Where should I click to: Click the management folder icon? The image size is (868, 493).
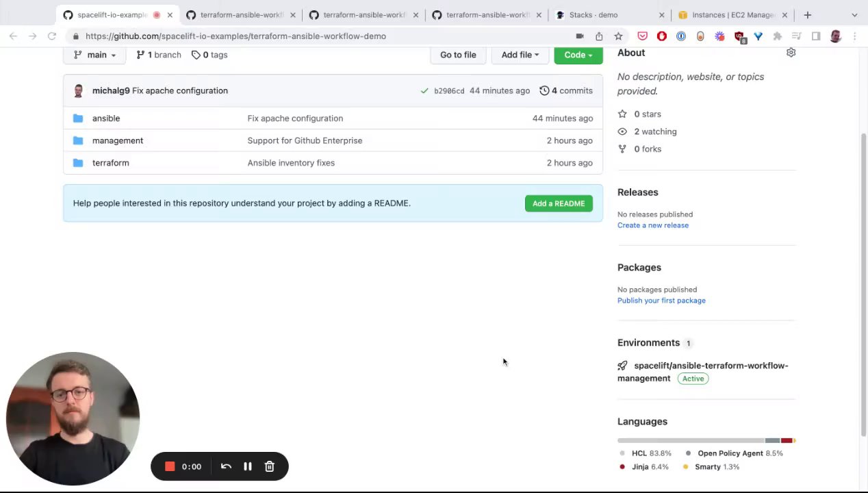click(78, 140)
